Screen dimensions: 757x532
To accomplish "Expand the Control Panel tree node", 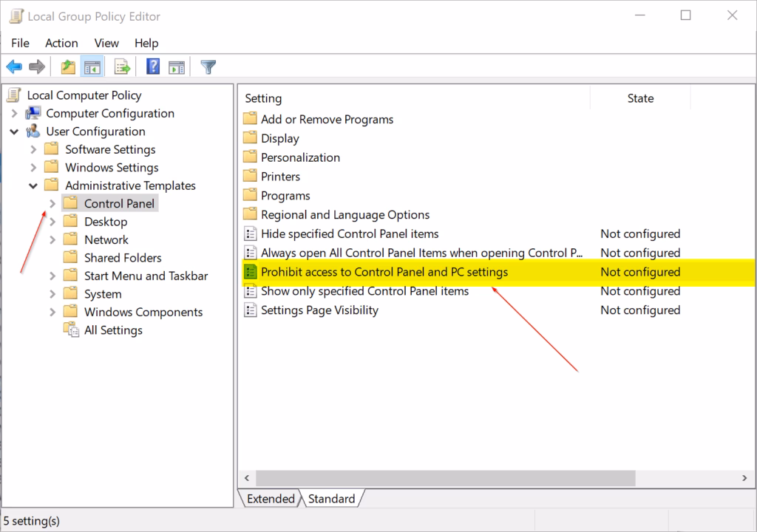I will pyautogui.click(x=52, y=204).
